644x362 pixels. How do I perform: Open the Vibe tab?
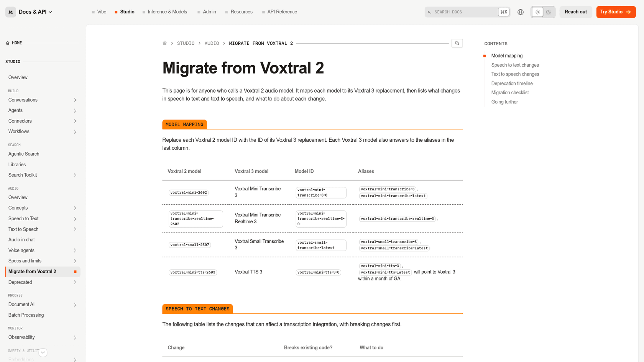click(99, 12)
